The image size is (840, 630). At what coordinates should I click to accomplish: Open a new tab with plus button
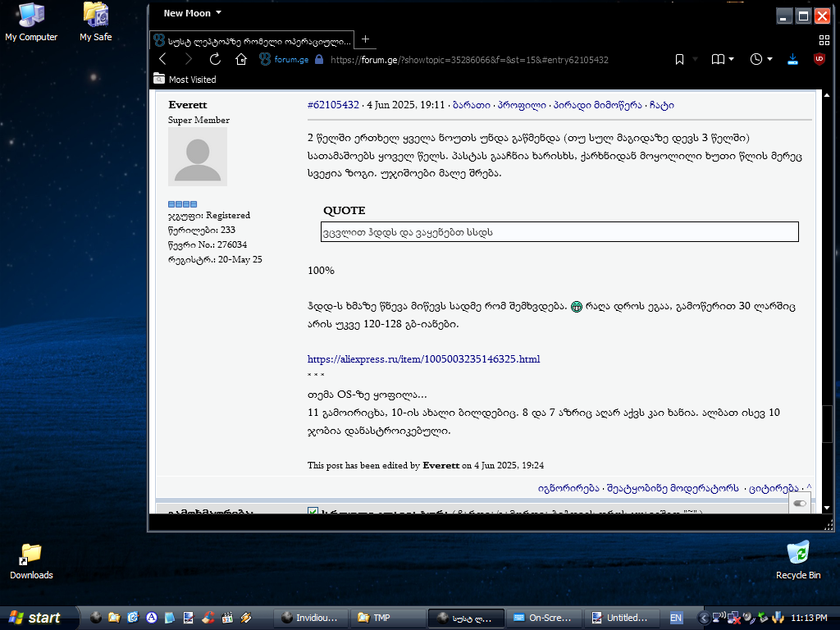(365, 39)
